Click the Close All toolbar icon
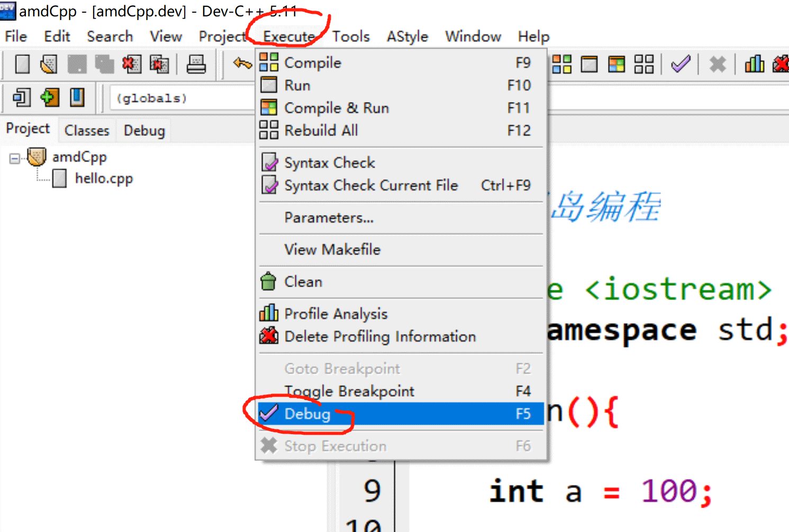789x532 pixels. tap(159, 65)
